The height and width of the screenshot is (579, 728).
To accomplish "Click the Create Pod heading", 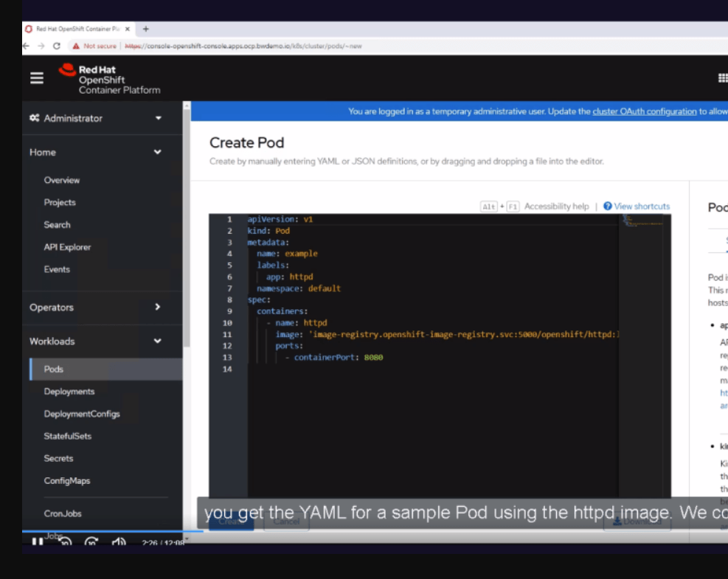I will point(246,142).
